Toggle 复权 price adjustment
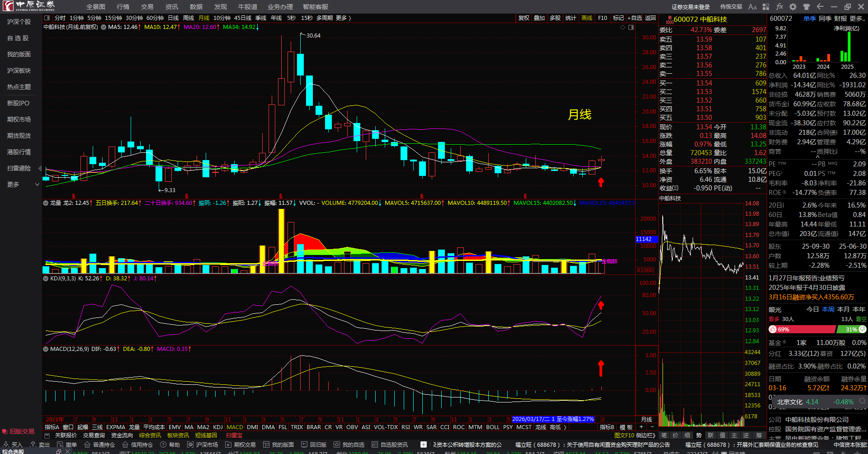The image size is (868, 454). click(524, 18)
